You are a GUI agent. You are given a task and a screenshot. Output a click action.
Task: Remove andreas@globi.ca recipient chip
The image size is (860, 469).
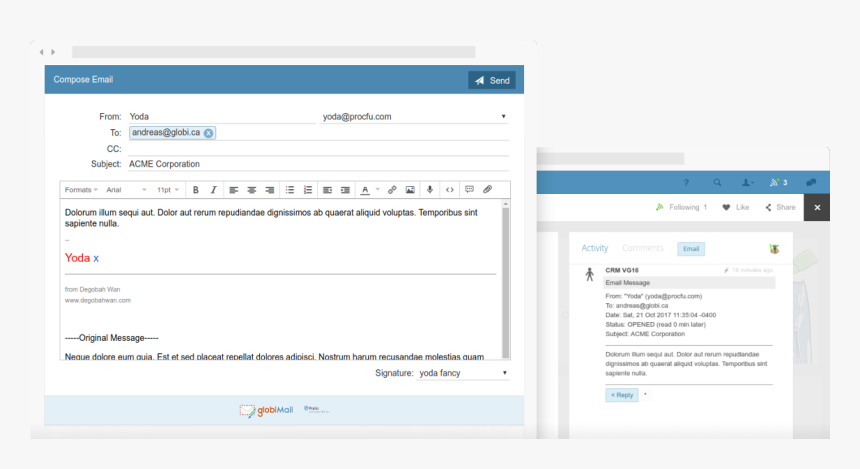click(x=208, y=133)
